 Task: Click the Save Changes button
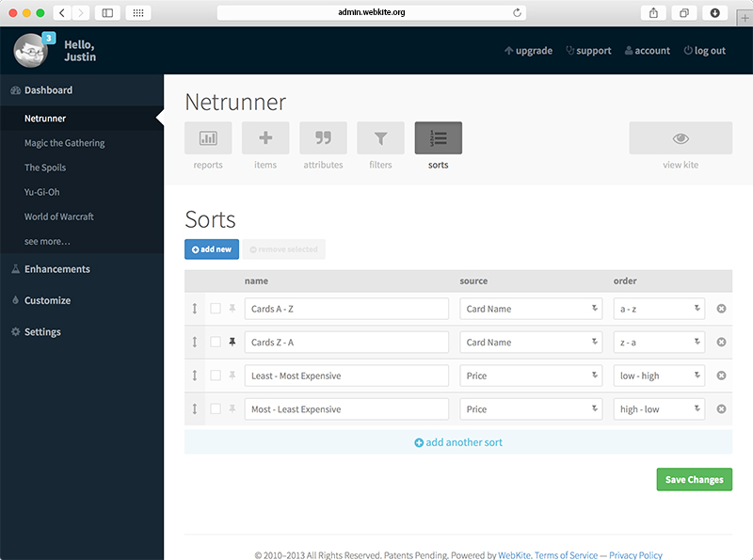[x=694, y=480]
